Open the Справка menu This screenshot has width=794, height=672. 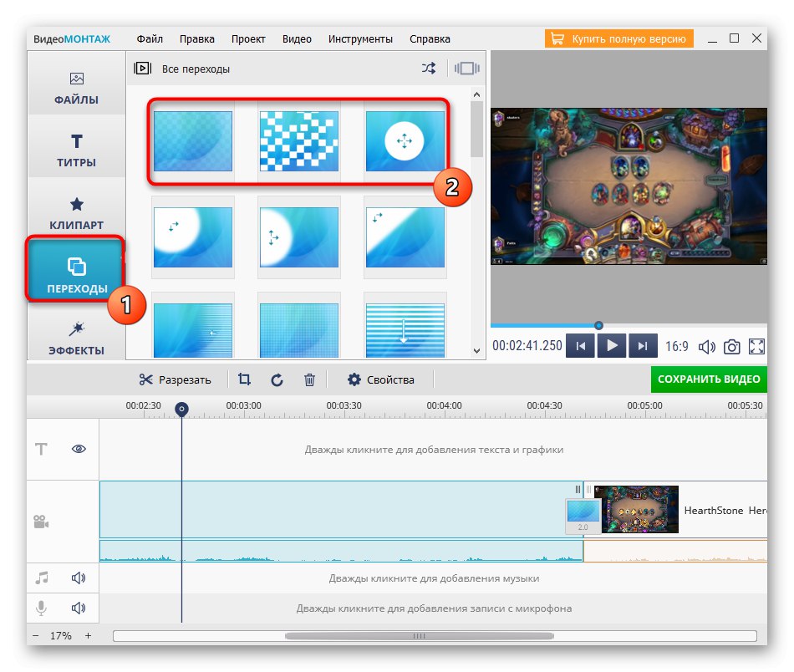[x=430, y=39]
